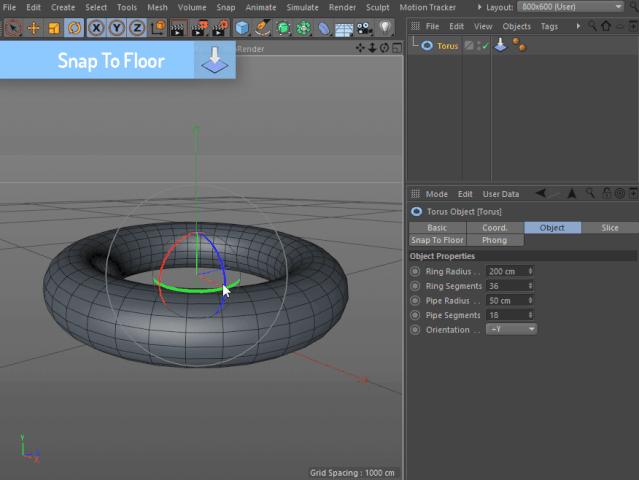Open the Layout dropdown

[568, 7]
